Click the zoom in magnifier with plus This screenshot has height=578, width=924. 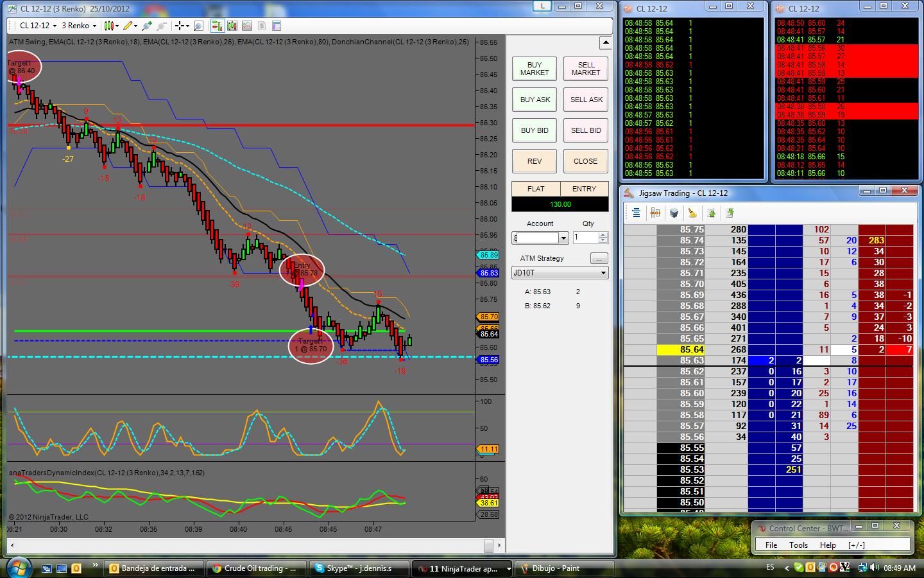148,26
